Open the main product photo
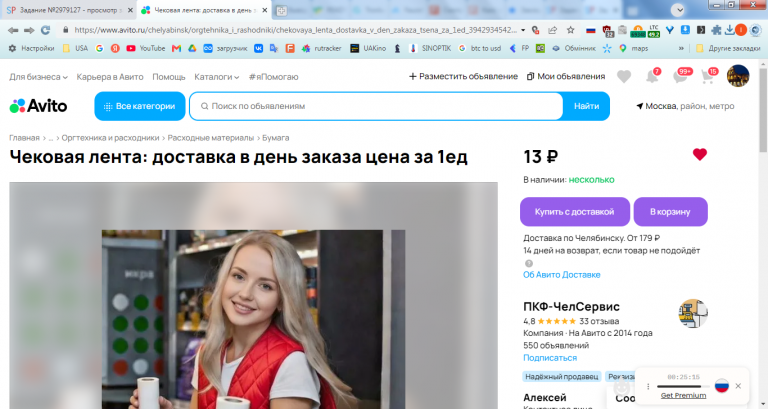The width and height of the screenshot is (768, 409). pos(253,319)
